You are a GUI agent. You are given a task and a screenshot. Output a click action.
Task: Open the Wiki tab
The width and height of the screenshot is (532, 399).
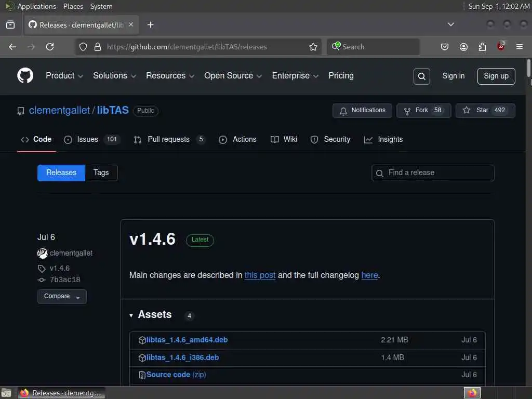(x=284, y=139)
